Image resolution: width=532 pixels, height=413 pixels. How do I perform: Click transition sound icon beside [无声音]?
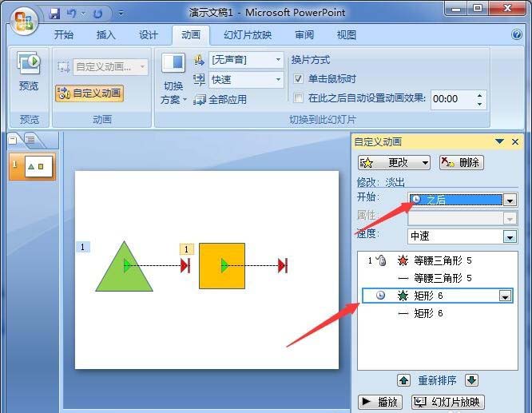199,60
